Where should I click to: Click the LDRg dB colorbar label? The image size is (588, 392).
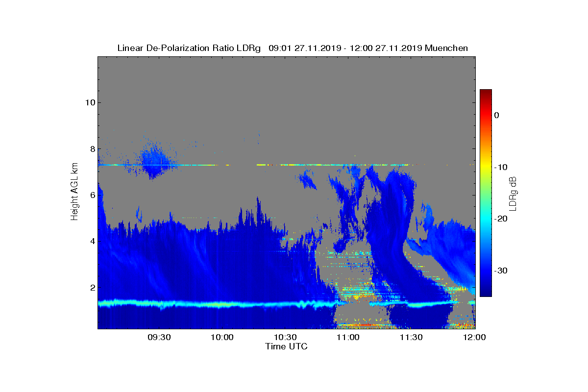click(x=513, y=193)
